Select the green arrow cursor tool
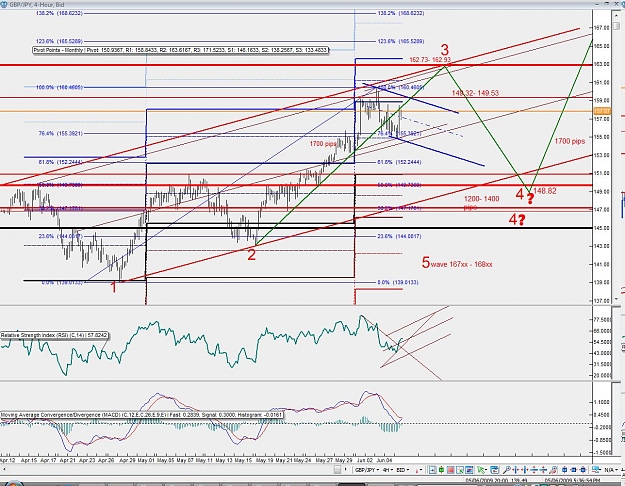The height and width of the screenshot is (486, 625). tap(482, 470)
